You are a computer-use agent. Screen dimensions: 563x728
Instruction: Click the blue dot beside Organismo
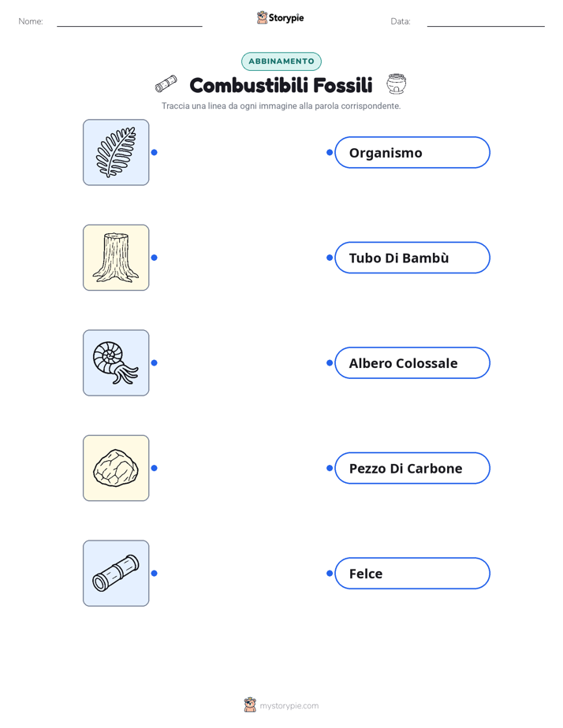[x=330, y=152]
